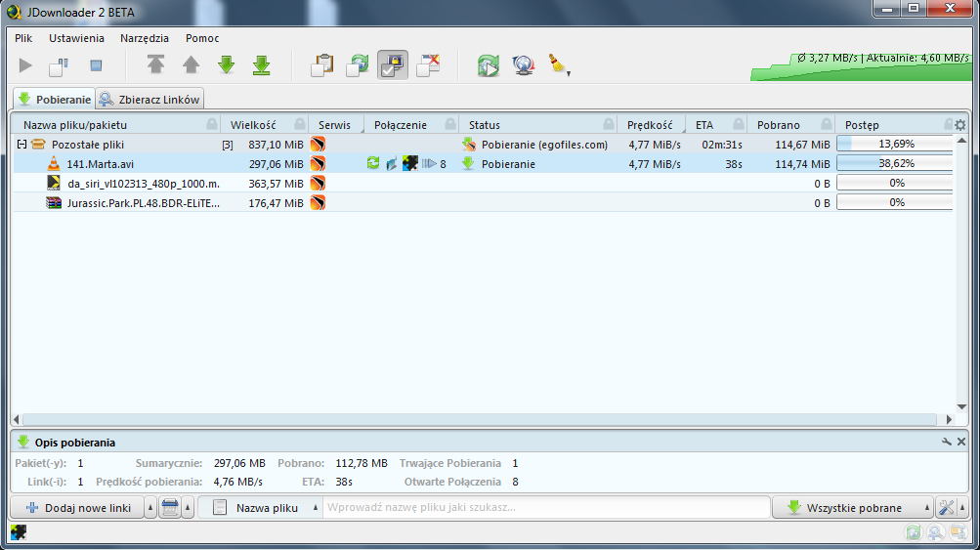
Task: Click the Dodaj nowe linki button
Action: (x=77, y=507)
